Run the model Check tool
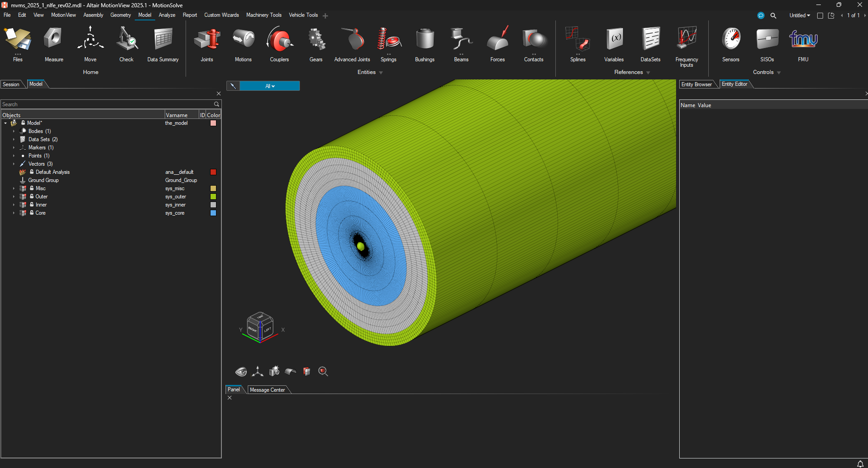 (127, 44)
